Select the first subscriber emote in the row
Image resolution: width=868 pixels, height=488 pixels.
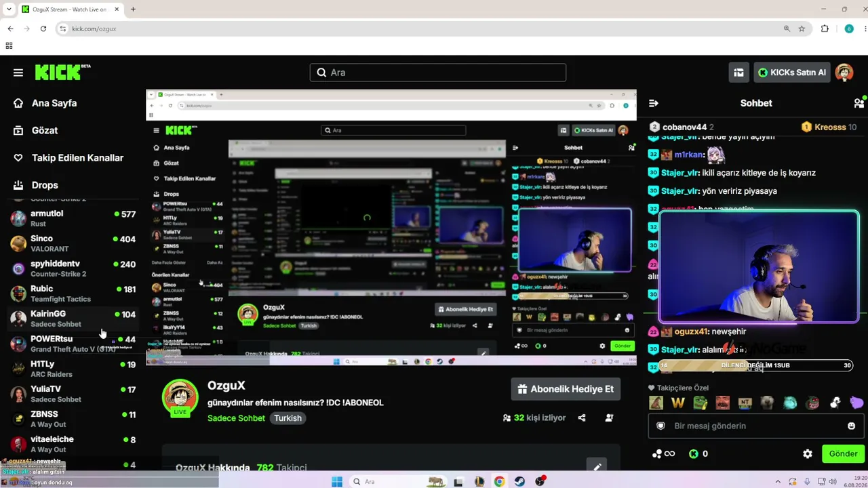[656, 403]
